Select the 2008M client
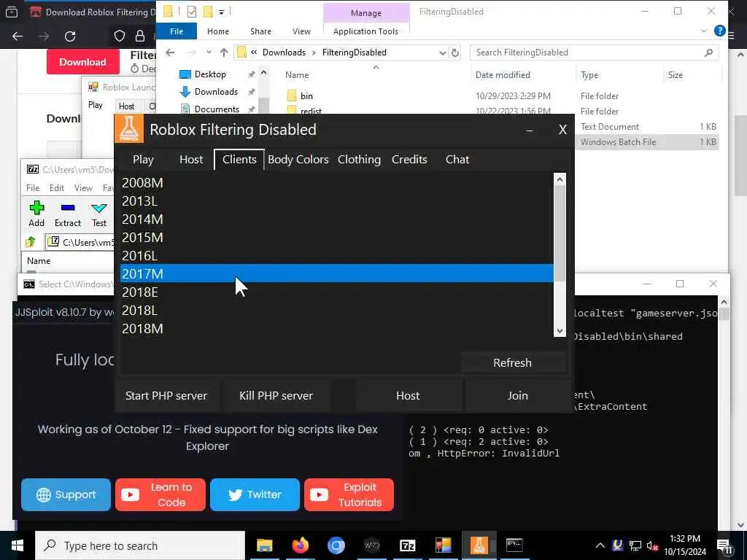The height and width of the screenshot is (560, 747). coord(336,183)
